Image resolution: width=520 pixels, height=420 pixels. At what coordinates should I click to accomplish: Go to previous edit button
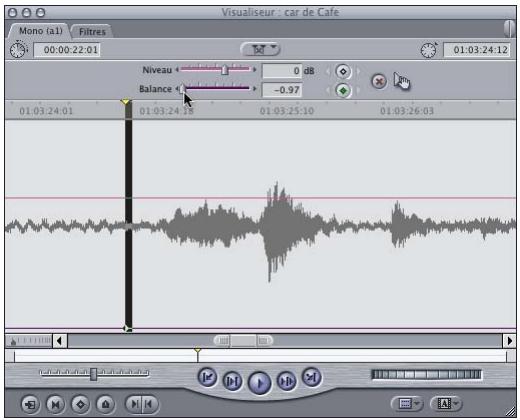(x=207, y=377)
